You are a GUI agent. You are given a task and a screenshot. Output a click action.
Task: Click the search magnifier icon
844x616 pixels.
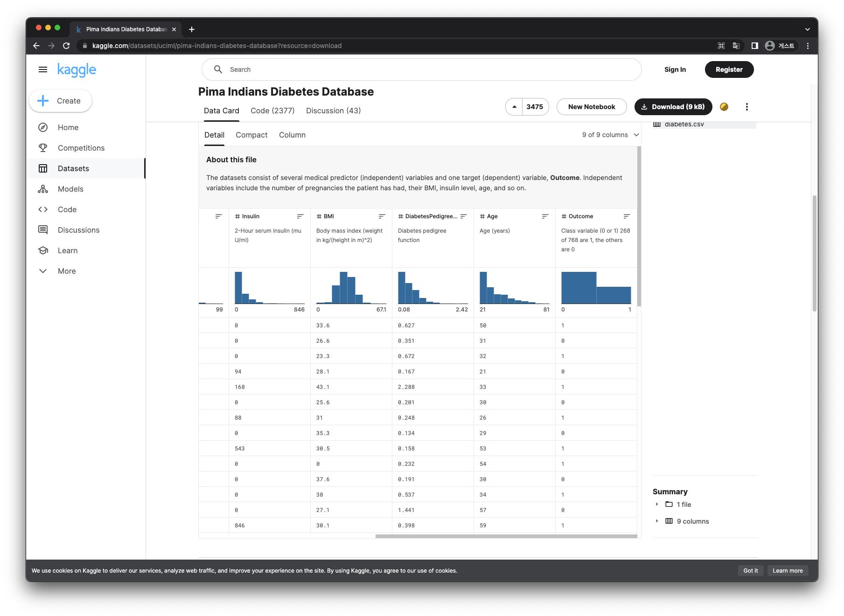[218, 69]
